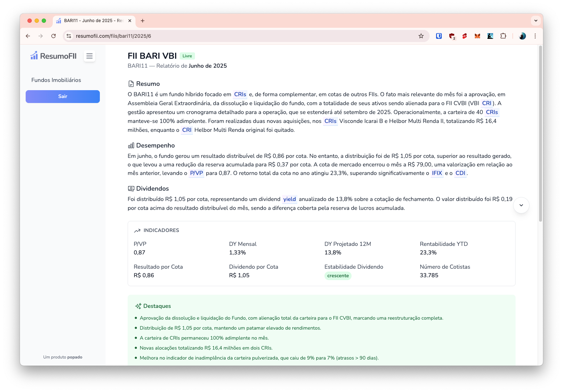The image size is (563, 392).
Task: Open the Extensions puzzle icon
Action: tap(503, 36)
